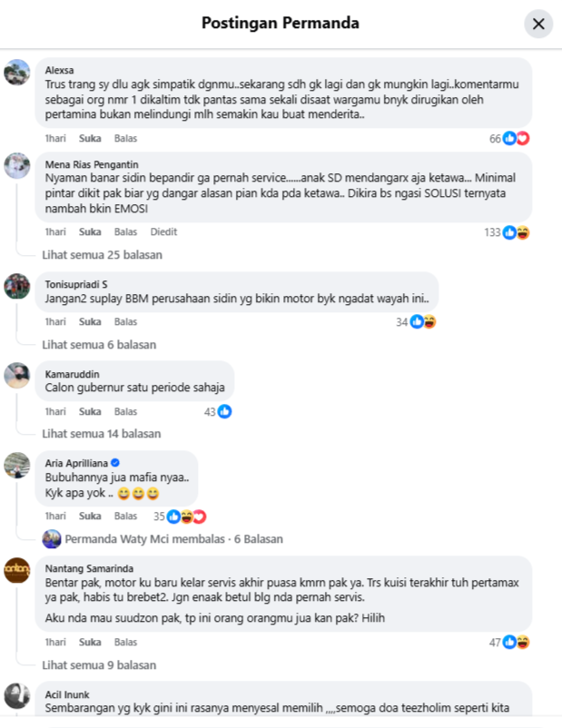Viewport: 562px width, 728px height.
Task: Open Alexsa's profile picture
Action: point(17,73)
